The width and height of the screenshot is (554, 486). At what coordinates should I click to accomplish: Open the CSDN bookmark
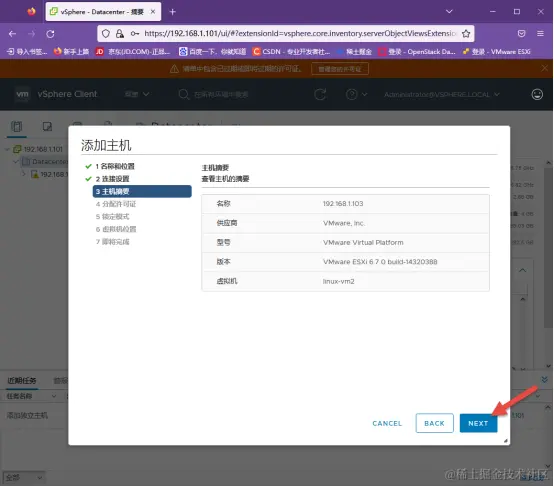(291, 52)
